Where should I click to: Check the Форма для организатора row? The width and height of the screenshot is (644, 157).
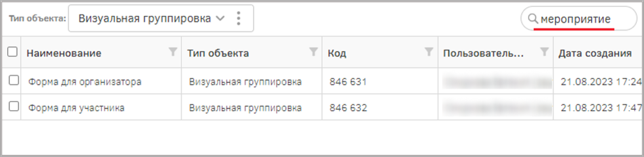13,80
